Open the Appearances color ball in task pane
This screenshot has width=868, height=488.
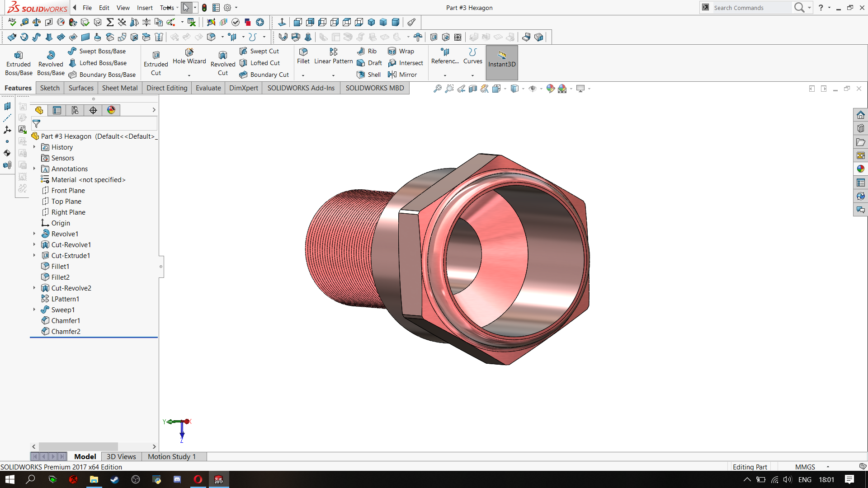coord(860,169)
